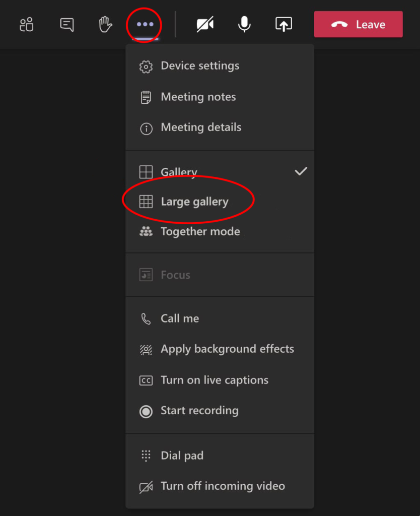Turn on live captions
This screenshot has height=516, width=420.
214,380
